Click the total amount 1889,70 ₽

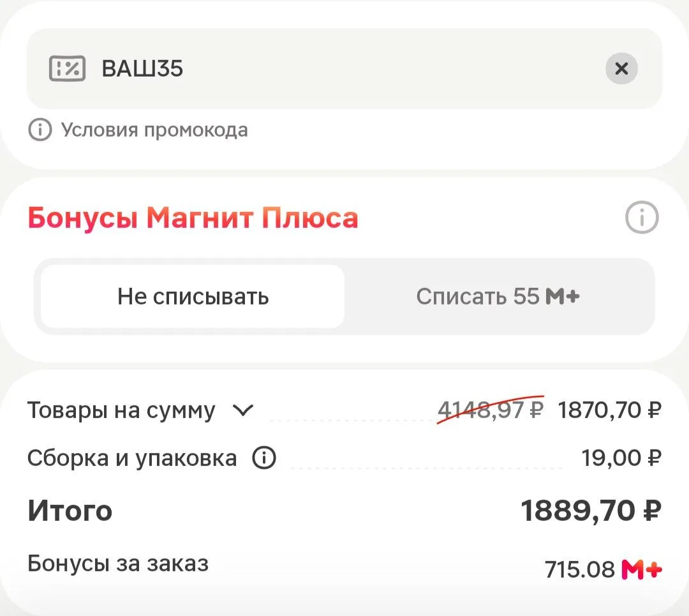point(591,511)
